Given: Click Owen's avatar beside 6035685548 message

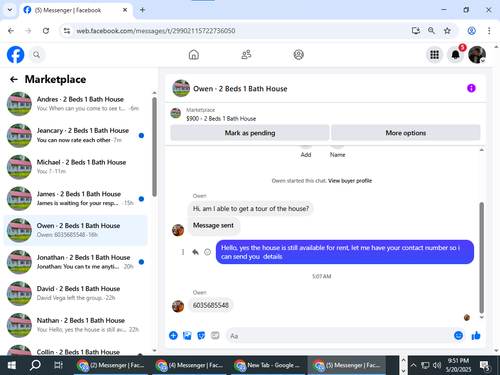Looking at the screenshot, I should pos(178,306).
